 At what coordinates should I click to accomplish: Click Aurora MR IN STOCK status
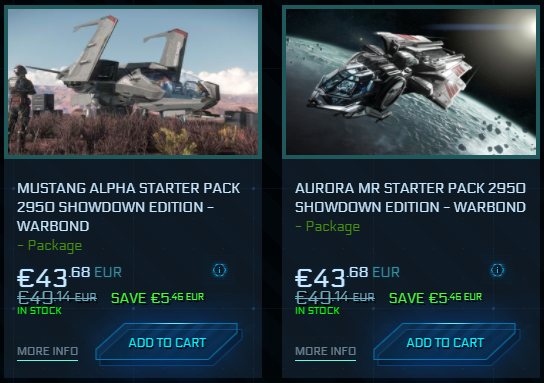click(317, 310)
